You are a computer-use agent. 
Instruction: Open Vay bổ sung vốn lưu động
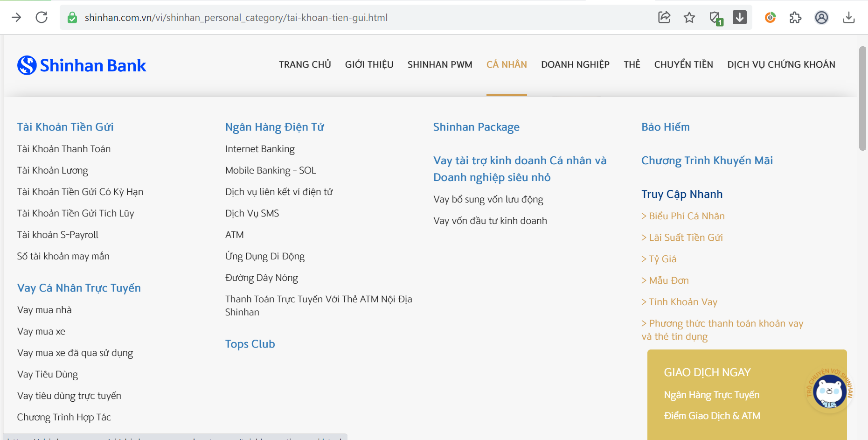point(488,199)
